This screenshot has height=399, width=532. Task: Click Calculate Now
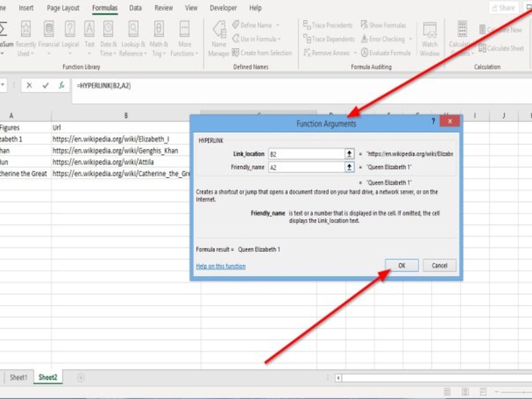point(501,30)
